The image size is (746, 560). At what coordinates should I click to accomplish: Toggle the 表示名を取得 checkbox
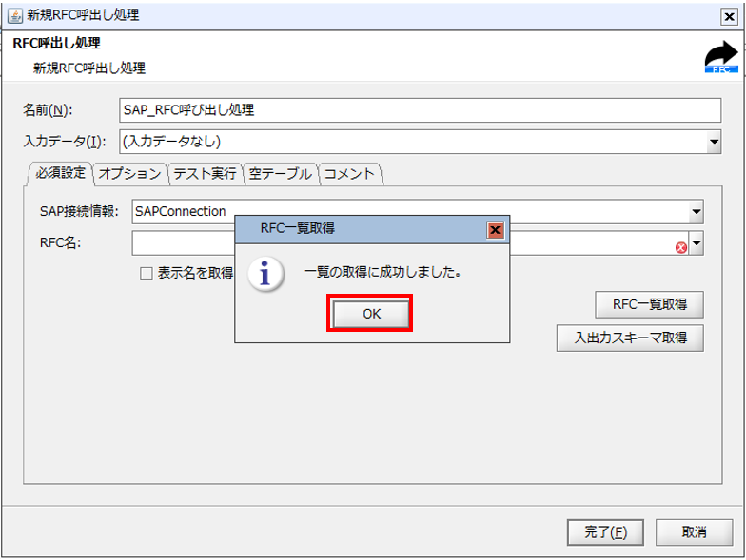[147, 273]
